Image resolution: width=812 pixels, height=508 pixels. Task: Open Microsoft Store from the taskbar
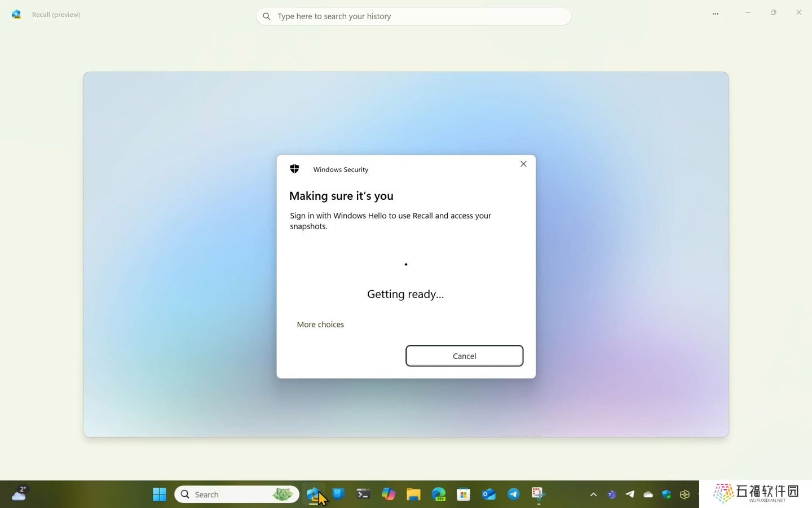pyautogui.click(x=464, y=494)
